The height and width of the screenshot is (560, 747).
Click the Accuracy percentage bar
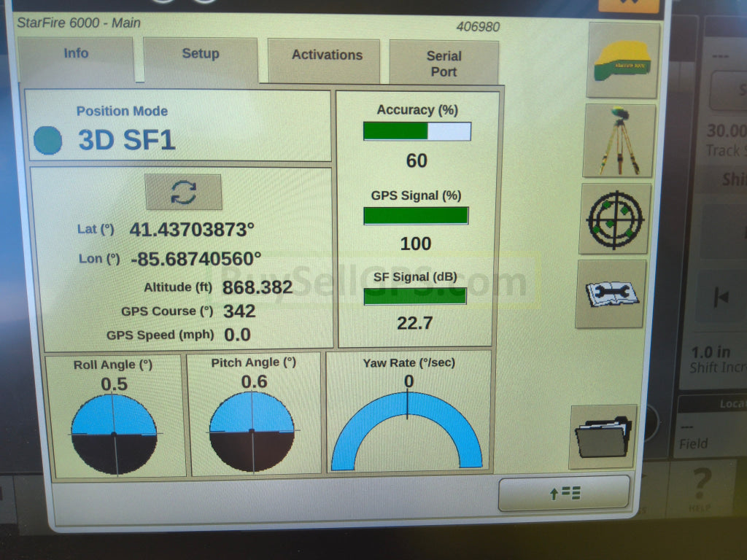click(x=417, y=131)
